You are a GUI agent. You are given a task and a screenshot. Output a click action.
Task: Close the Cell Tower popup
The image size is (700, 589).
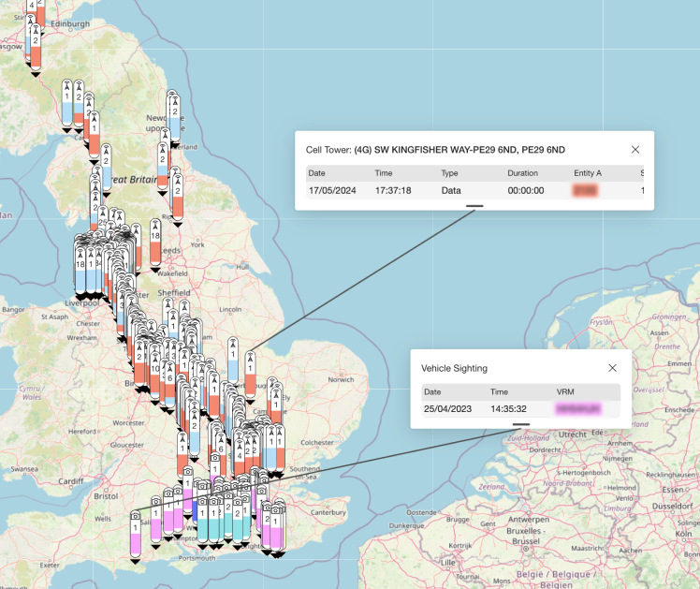pos(635,149)
